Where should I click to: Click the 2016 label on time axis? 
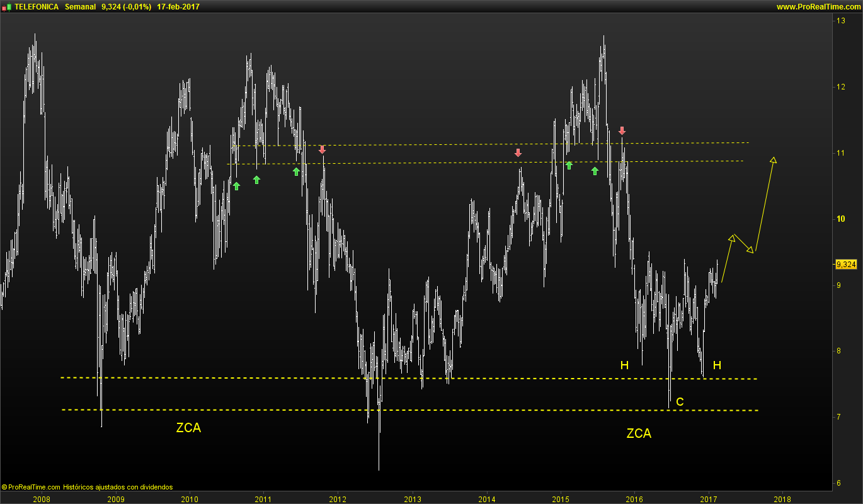click(x=634, y=498)
